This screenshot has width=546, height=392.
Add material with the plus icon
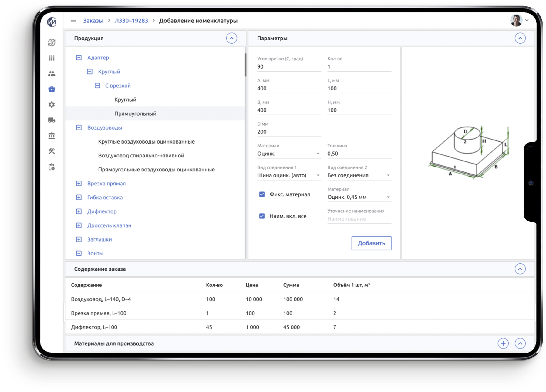point(503,343)
